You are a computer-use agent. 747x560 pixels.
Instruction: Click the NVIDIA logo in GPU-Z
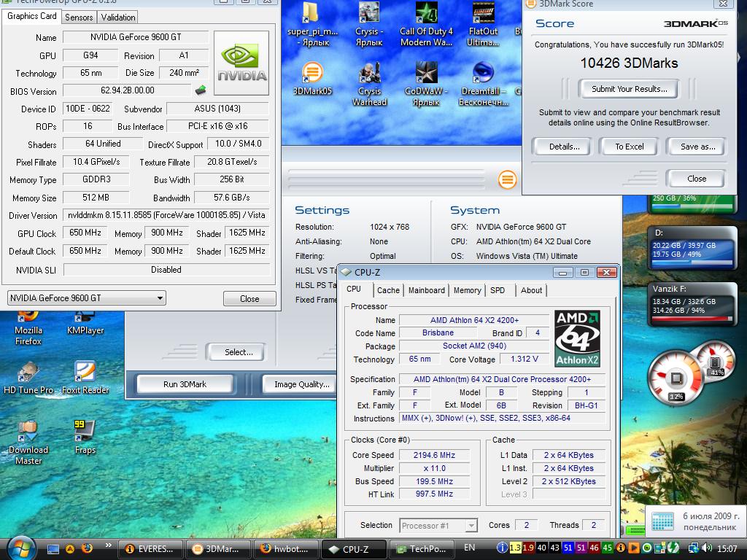pos(241,63)
